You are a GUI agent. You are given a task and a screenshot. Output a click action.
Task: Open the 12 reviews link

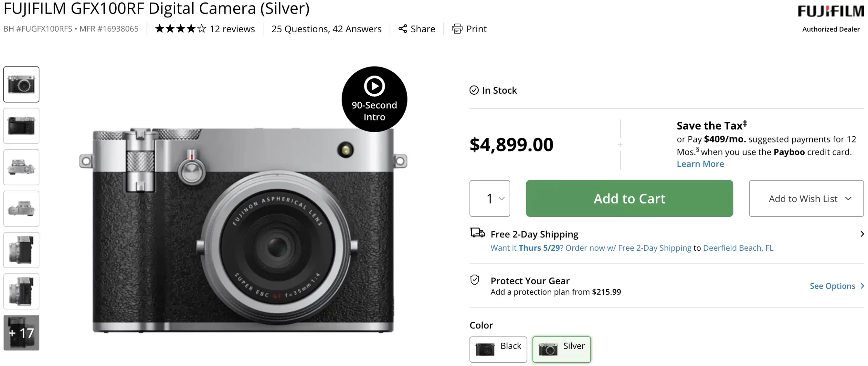[232, 29]
